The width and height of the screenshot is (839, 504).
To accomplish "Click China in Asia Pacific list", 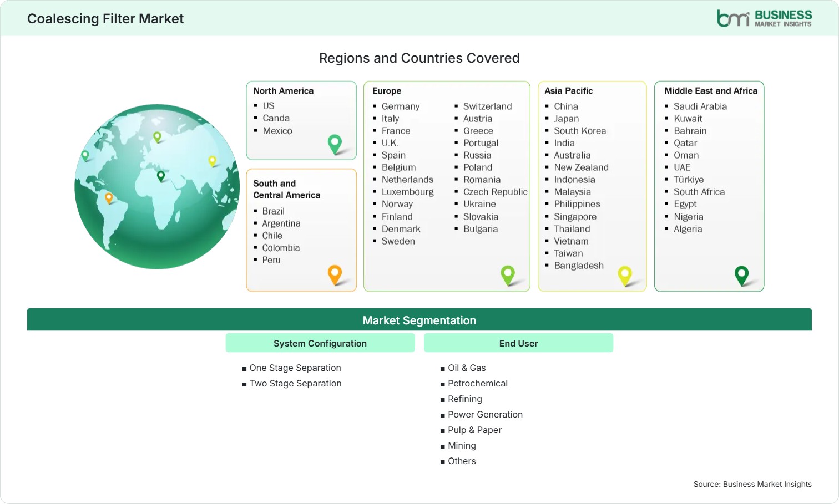I will click(x=566, y=106).
